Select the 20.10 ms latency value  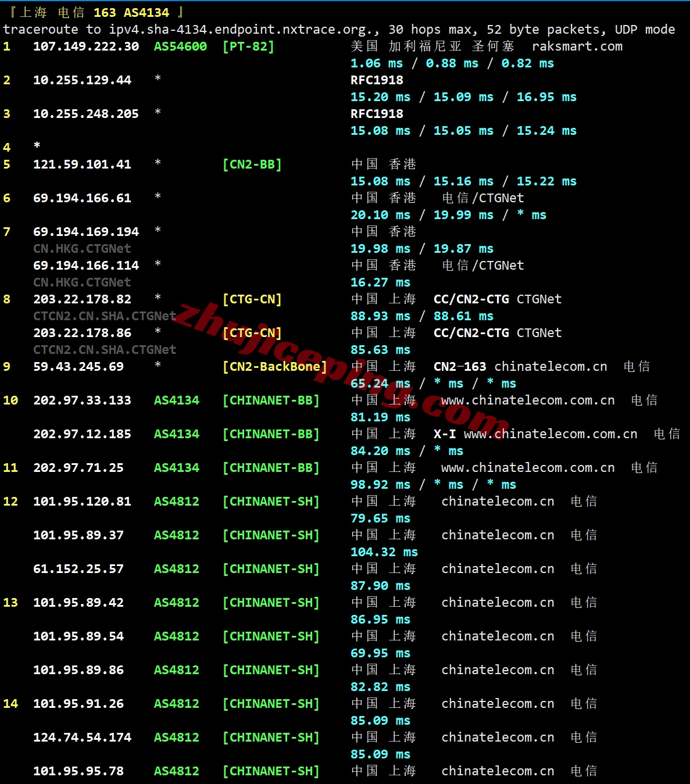(380, 215)
